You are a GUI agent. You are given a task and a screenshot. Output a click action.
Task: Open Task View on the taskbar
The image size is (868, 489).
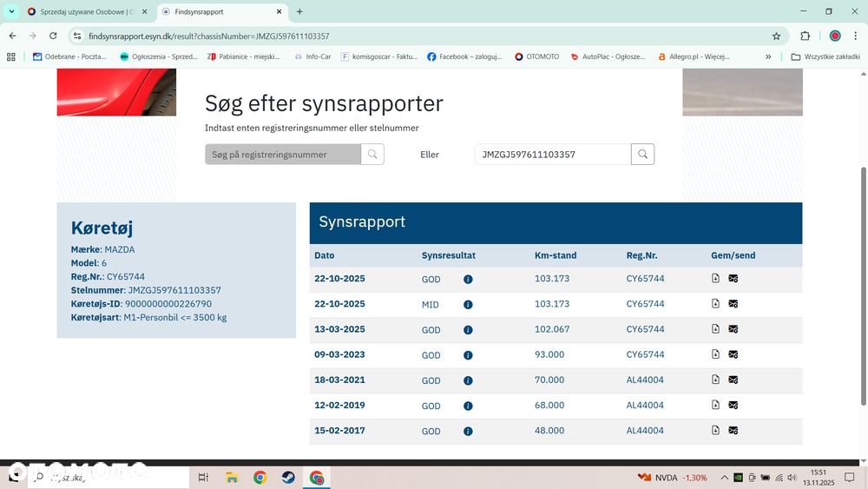tap(203, 478)
